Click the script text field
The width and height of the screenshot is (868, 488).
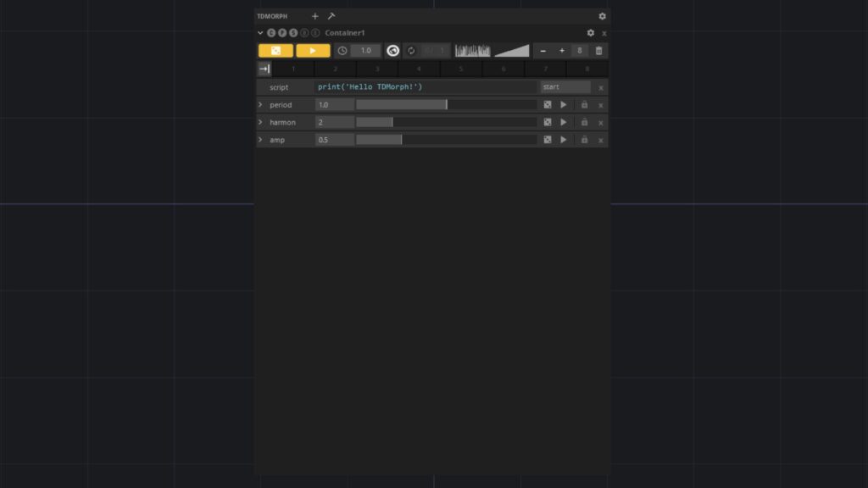(x=426, y=87)
